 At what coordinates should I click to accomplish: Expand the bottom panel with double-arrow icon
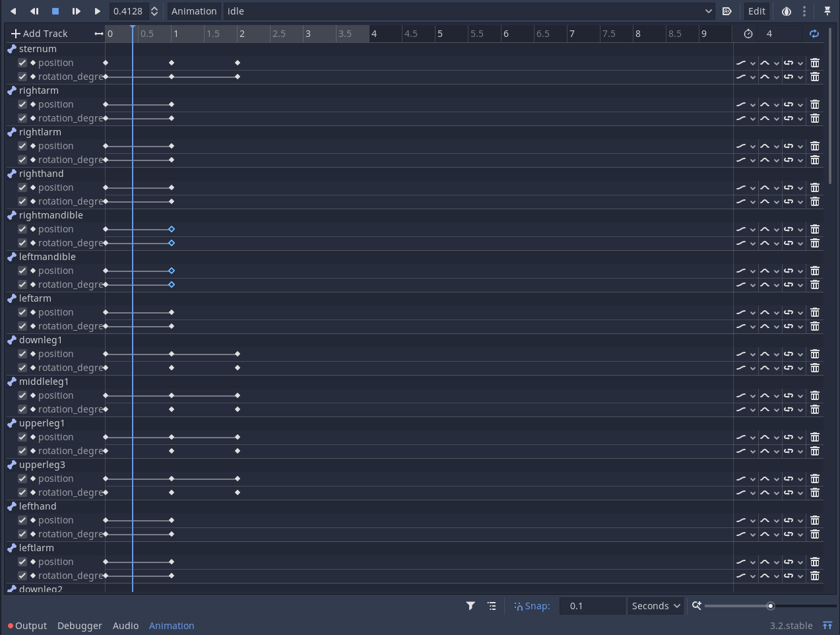826,625
